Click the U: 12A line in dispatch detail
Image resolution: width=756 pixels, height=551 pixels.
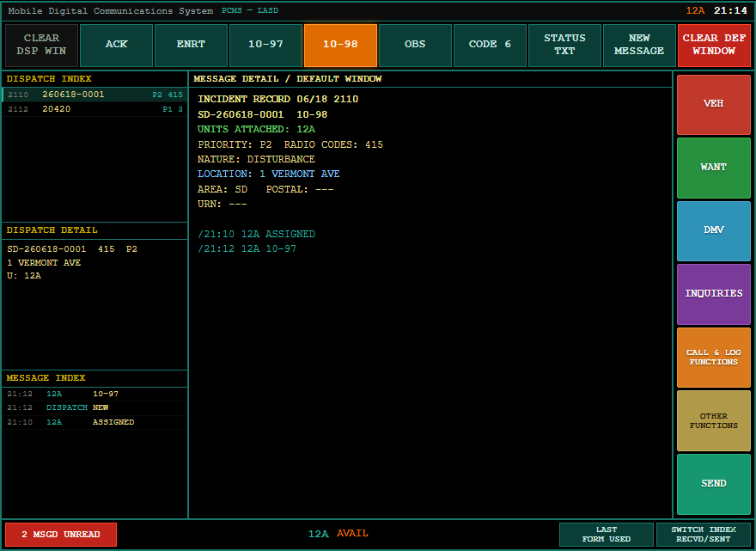point(24,276)
